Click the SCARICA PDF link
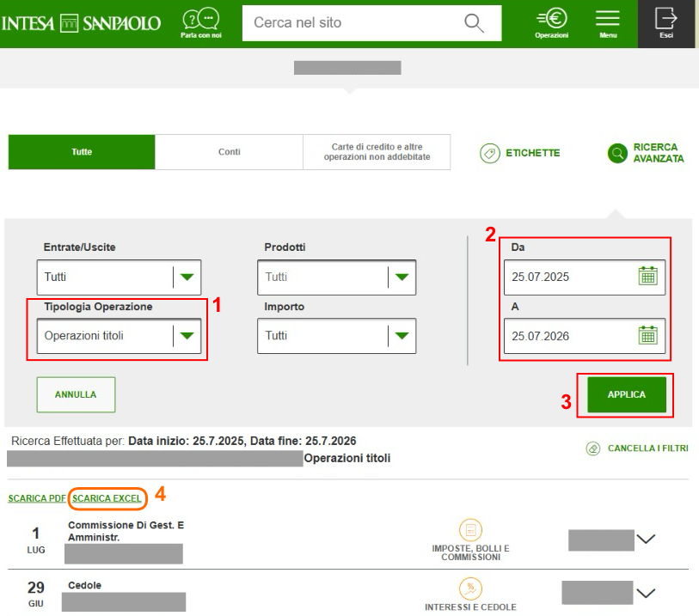 [x=37, y=498]
